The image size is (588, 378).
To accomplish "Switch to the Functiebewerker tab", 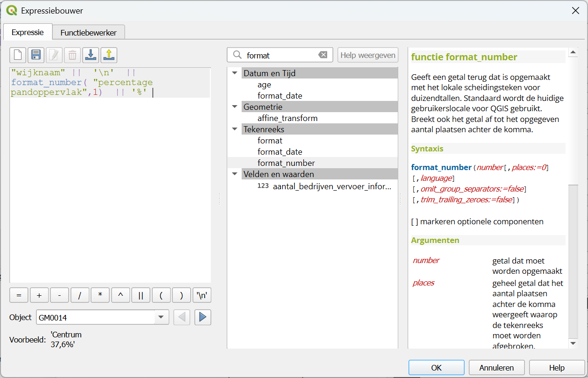I will [88, 33].
